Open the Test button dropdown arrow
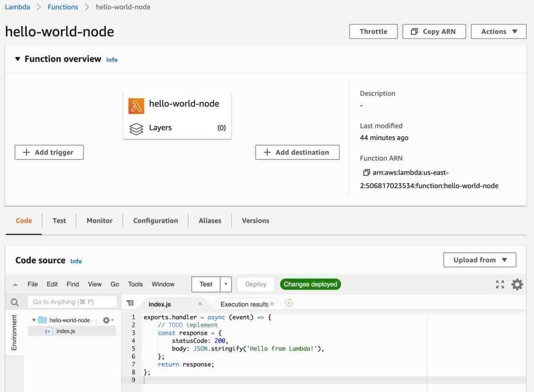Viewport: 534px width, 392px height. [x=226, y=284]
